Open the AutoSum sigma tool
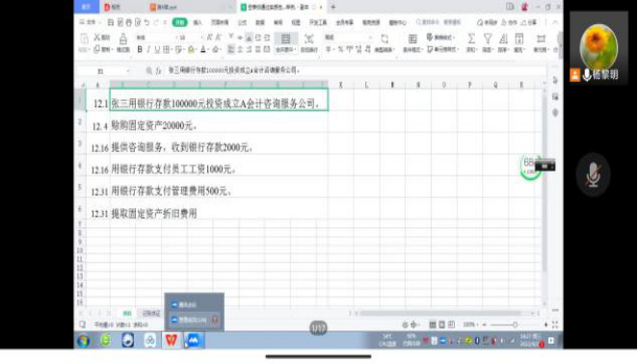 coord(470,39)
